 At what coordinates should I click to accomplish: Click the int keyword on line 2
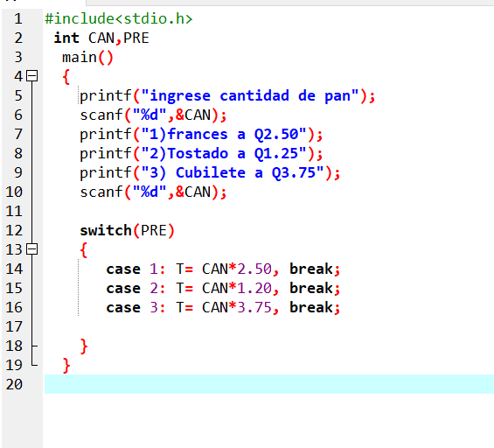coord(66,38)
